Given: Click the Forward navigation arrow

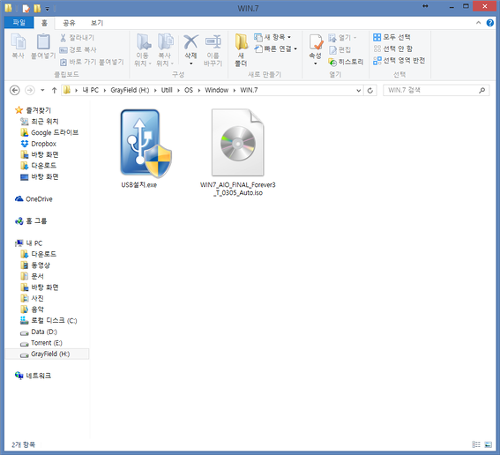Looking at the screenshot, I should 30,90.
